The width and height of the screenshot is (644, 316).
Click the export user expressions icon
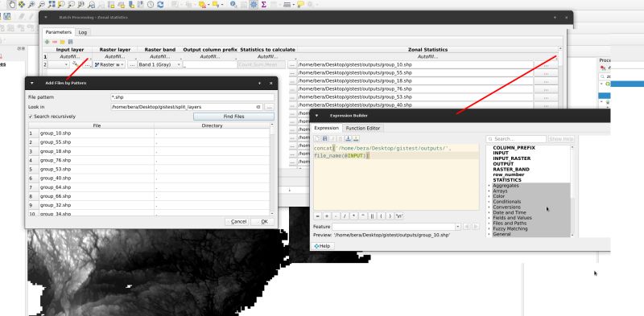[x=356, y=139]
